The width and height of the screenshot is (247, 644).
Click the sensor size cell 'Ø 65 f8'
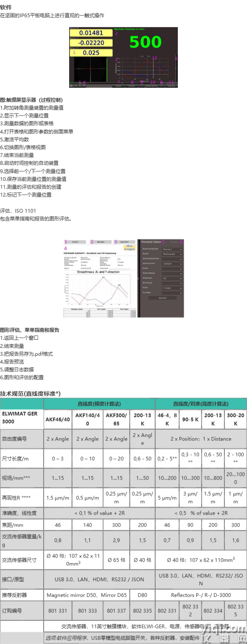[x=116, y=560]
